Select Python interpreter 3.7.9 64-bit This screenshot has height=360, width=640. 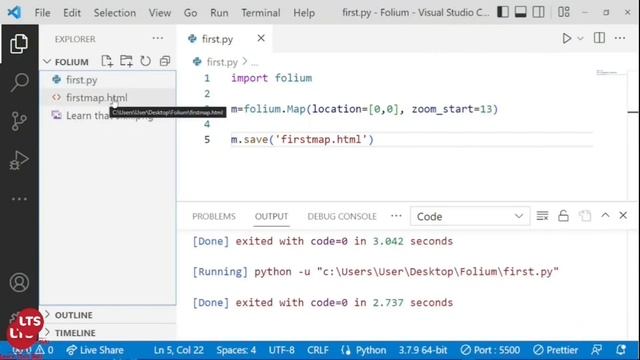click(423, 350)
